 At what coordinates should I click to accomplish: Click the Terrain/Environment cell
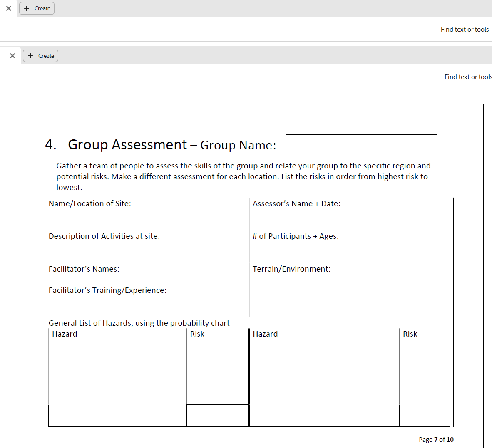[x=351, y=290]
